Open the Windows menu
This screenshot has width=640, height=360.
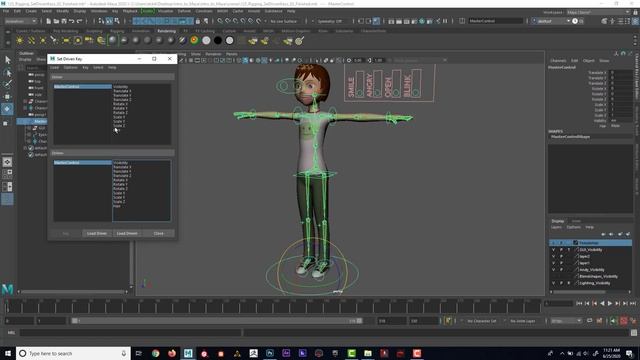(99, 11)
